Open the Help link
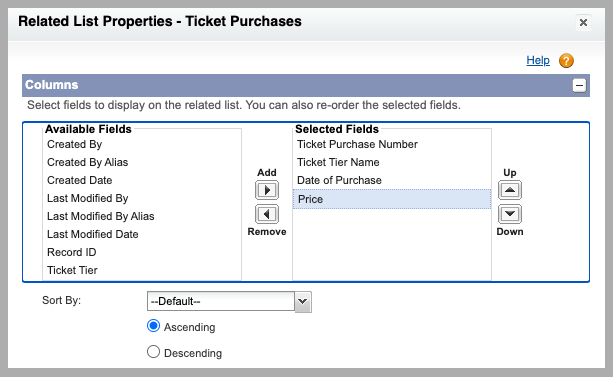The image size is (613, 377). (x=538, y=60)
